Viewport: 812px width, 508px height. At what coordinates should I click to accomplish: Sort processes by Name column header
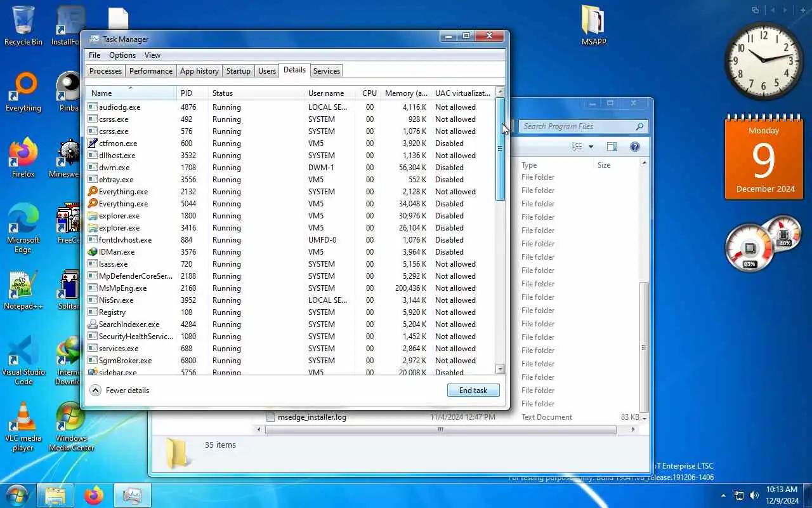[x=131, y=93]
